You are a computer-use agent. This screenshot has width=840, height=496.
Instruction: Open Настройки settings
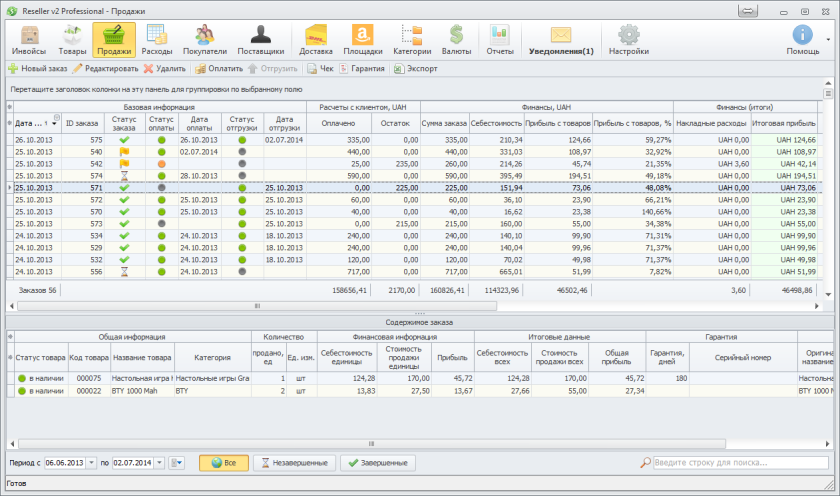628,40
